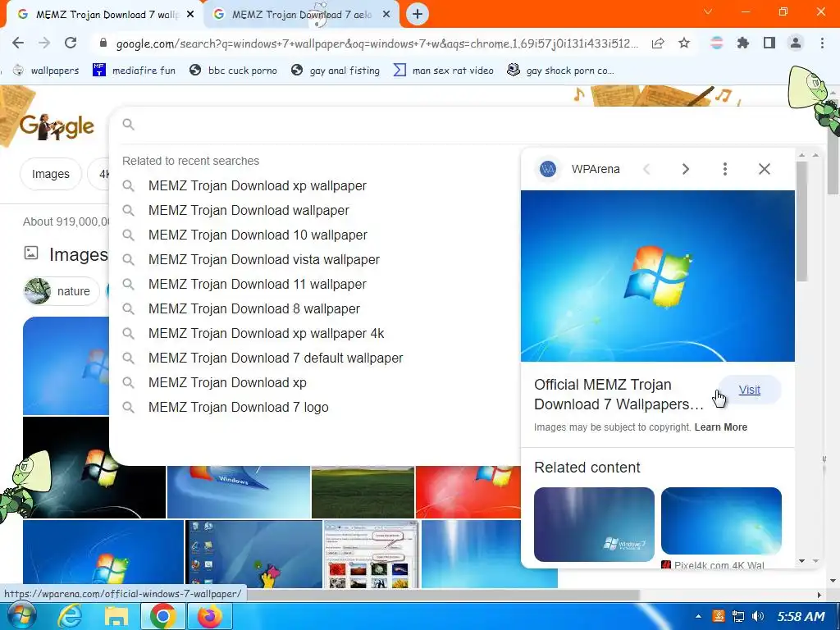This screenshot has height=630, width=840.
Task: Select suggestion MEMZ Trojan Download 10 wallpaper
Action: click(x=258, y=235)
